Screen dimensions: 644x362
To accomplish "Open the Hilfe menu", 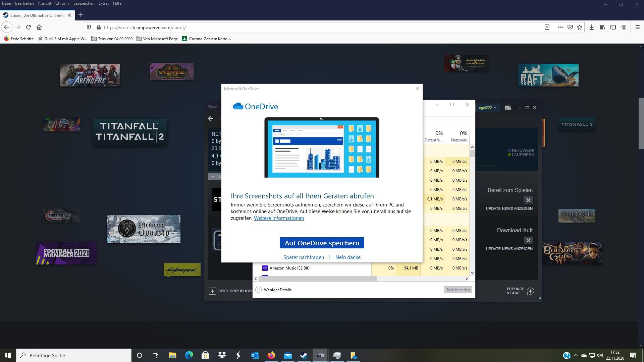I will 117,3.
